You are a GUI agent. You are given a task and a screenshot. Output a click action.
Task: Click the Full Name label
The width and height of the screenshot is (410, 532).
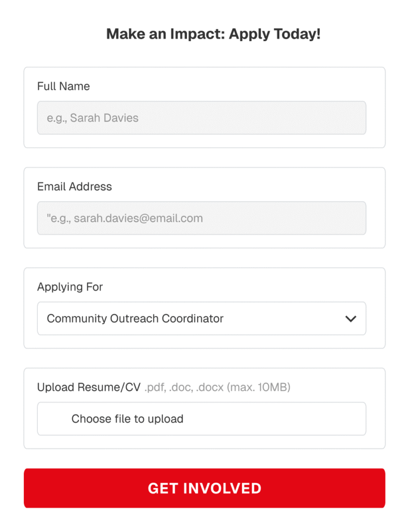click(63, 86)
